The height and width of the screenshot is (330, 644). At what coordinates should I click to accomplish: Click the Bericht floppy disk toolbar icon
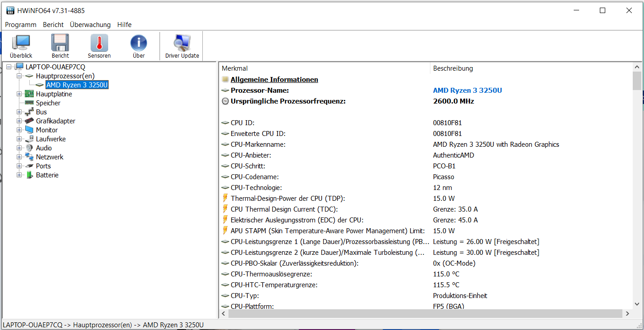60,43
